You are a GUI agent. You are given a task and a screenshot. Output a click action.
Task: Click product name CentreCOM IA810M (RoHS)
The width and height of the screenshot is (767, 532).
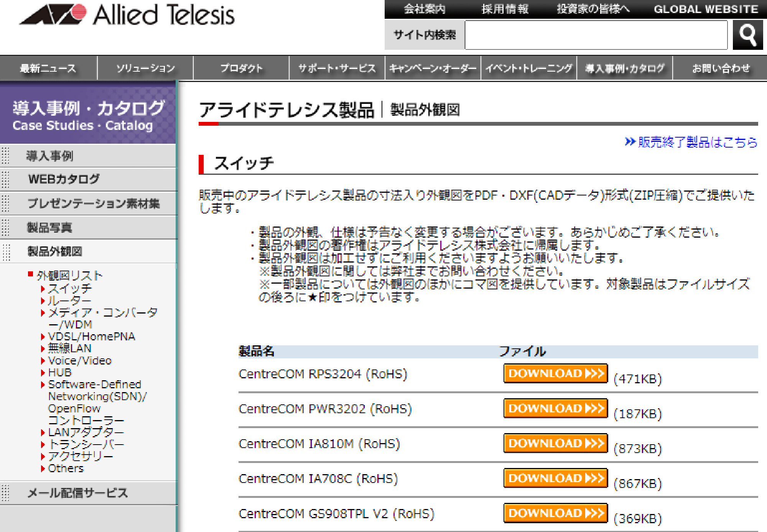point(319,443)
